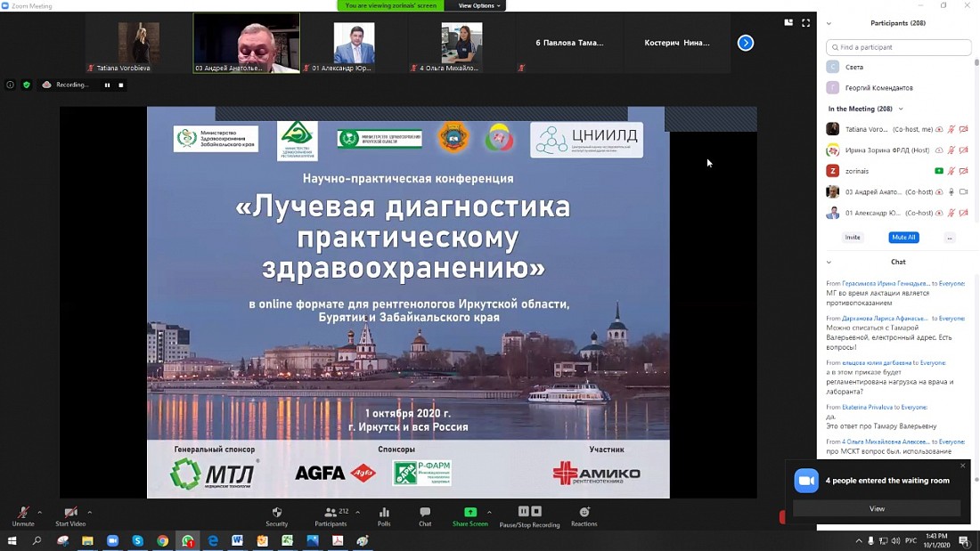
Task: Collapse the Chat panel chevron
Action: (x=829, y=263)
